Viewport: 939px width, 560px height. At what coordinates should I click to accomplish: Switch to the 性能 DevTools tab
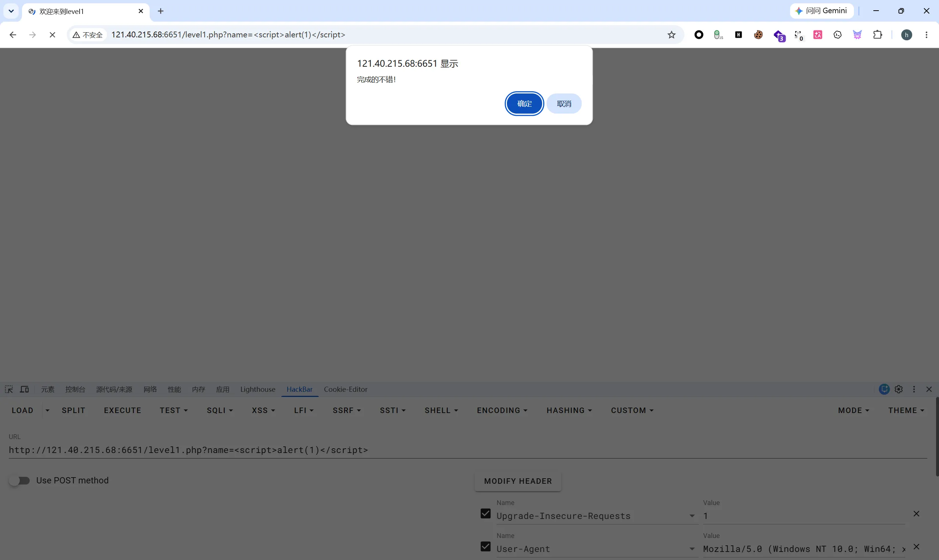174,389
